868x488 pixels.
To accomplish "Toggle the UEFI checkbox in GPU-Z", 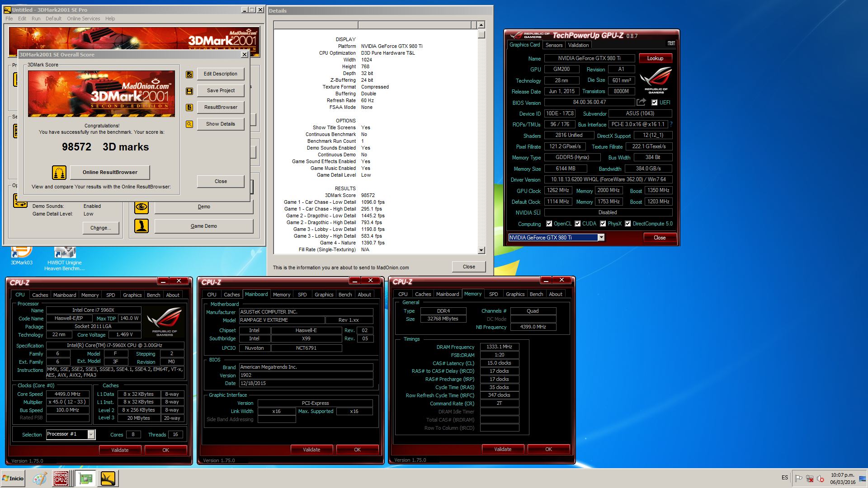I will 654,103.
